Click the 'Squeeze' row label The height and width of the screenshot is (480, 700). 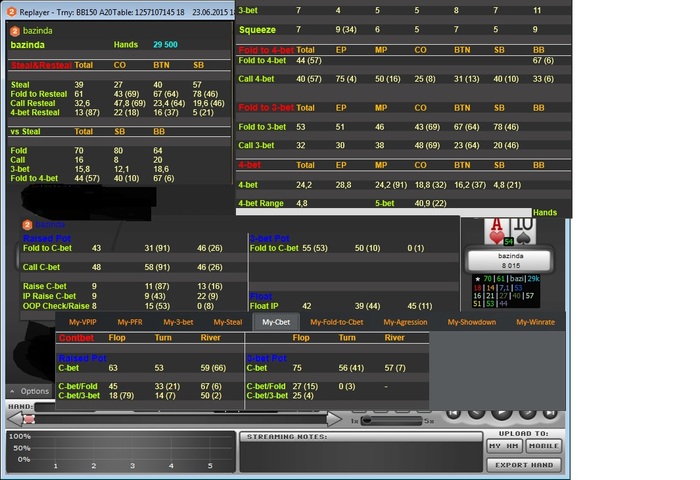tap(257, 30)
